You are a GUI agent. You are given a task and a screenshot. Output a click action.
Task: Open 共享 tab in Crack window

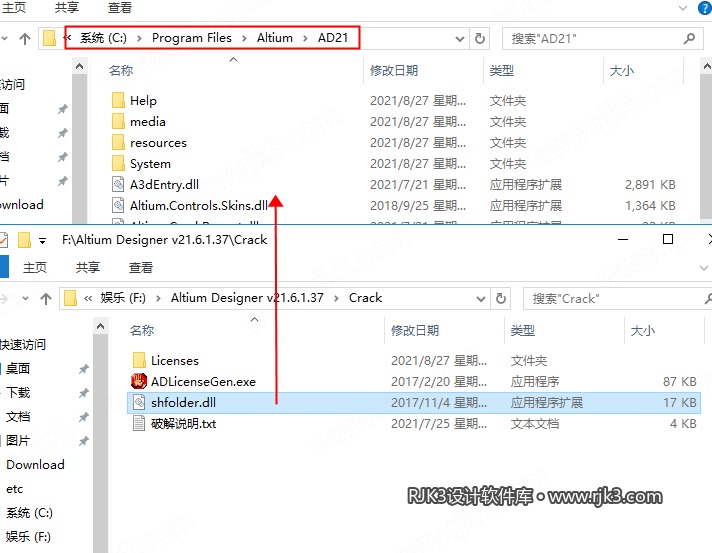(88, 267)
